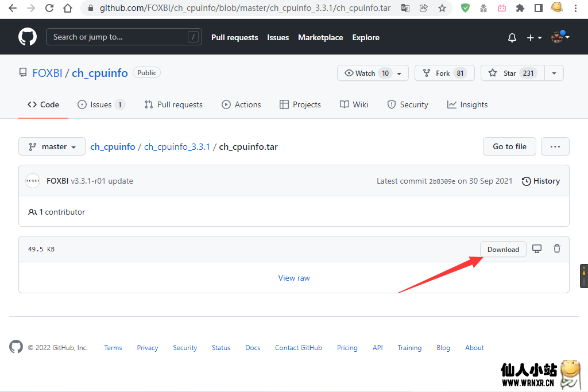
Task: Open the master branch selector dropdown
Action: point(52,146)
